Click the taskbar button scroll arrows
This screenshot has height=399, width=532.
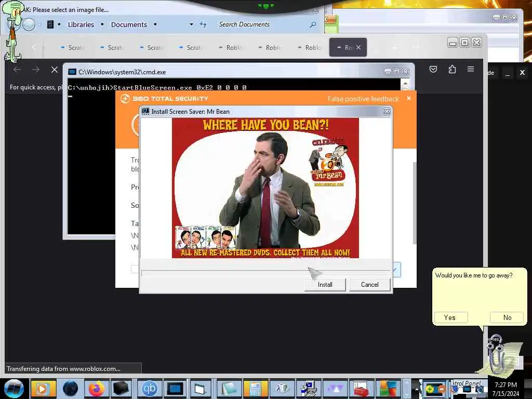click(x=407, y=389)
